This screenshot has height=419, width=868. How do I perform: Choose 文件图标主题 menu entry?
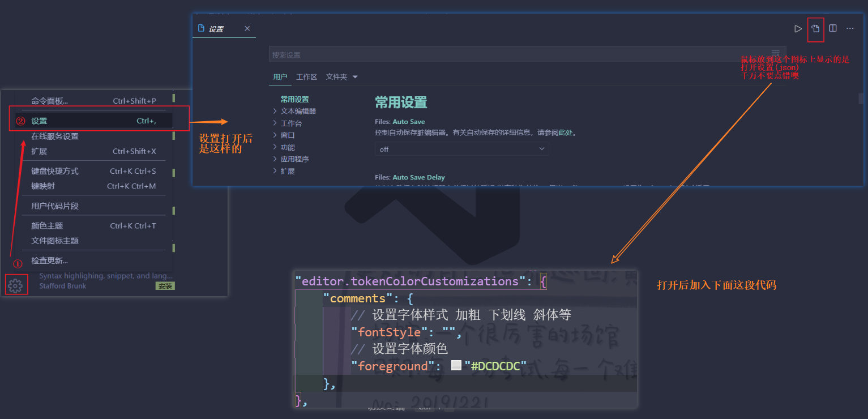[93, 241]
